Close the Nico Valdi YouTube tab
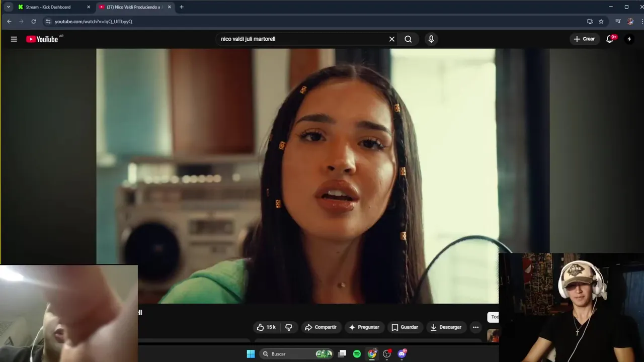This screenshot has width=644, height=362. (169, 7)
